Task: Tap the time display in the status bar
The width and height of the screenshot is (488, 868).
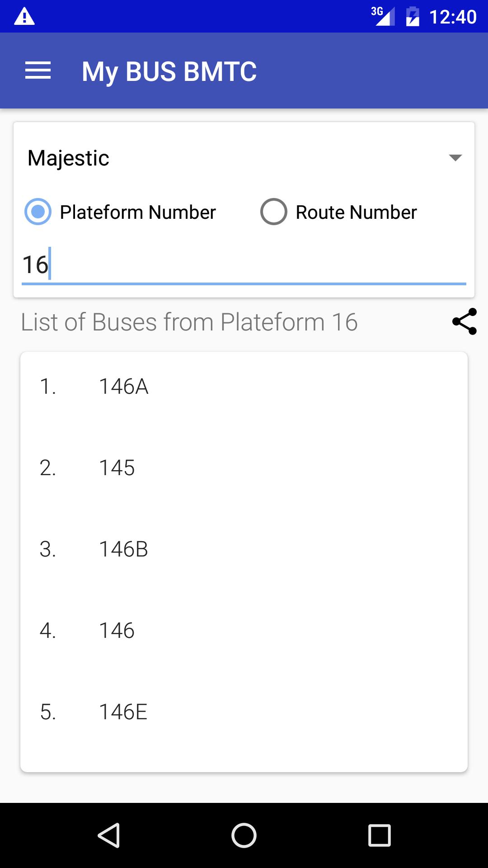Action: pos(453,17)
